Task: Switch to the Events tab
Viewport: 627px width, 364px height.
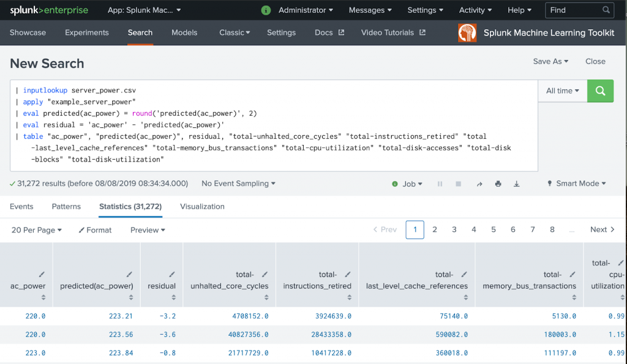Action: [x=21, y=207]
